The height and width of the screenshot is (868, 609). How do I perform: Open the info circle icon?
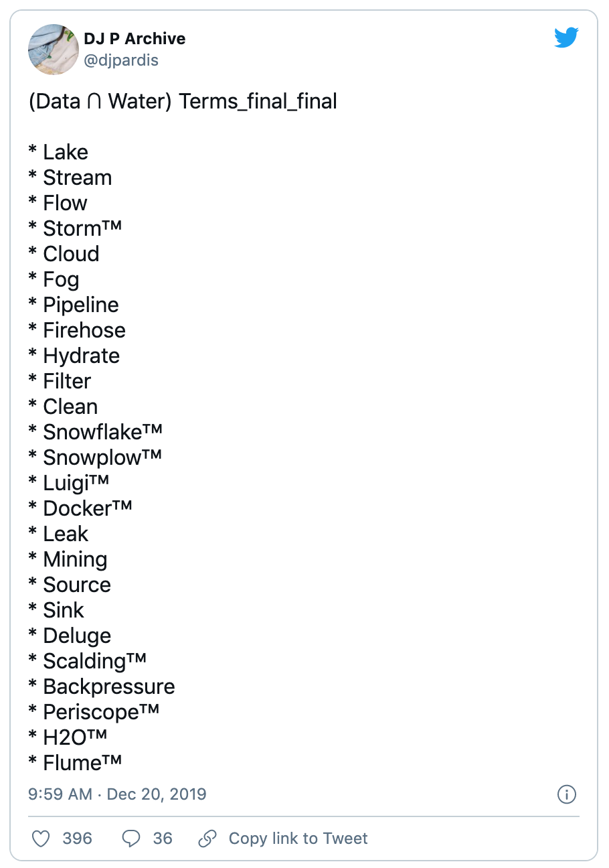tap(567, 794)
